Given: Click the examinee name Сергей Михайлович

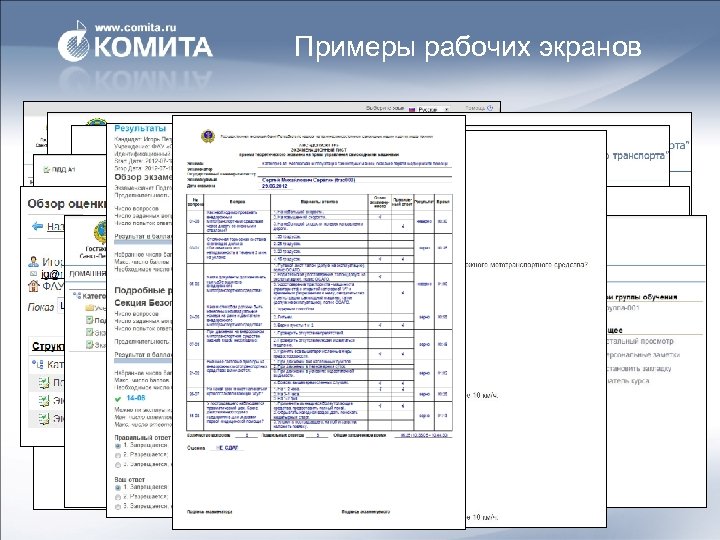Looking at the screenshot, I should [x=308, y=180].
